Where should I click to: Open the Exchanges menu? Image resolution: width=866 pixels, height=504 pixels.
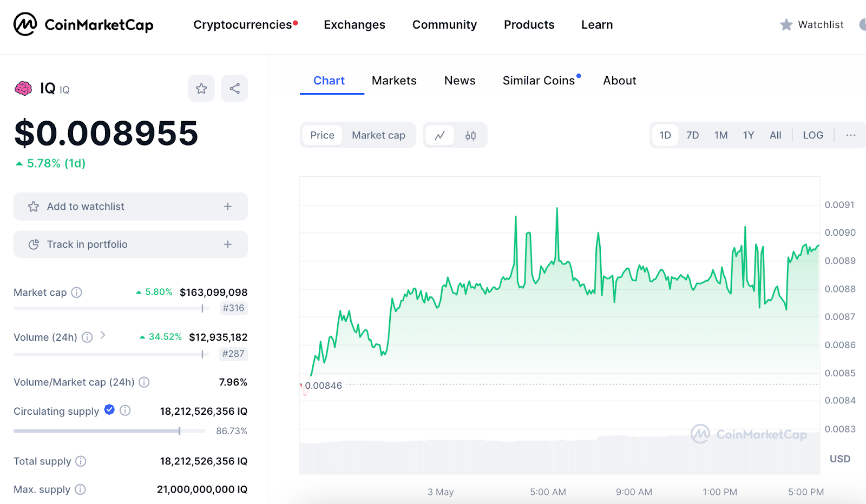354,24
